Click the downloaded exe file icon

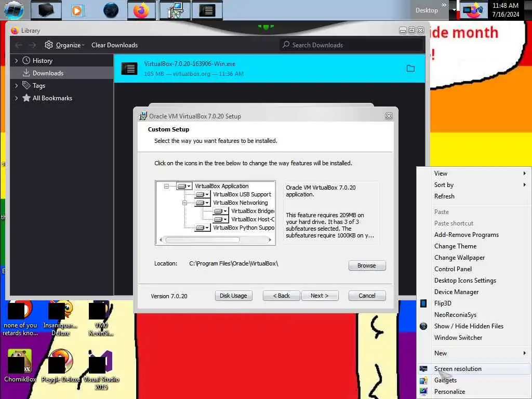tap(129, 69)
